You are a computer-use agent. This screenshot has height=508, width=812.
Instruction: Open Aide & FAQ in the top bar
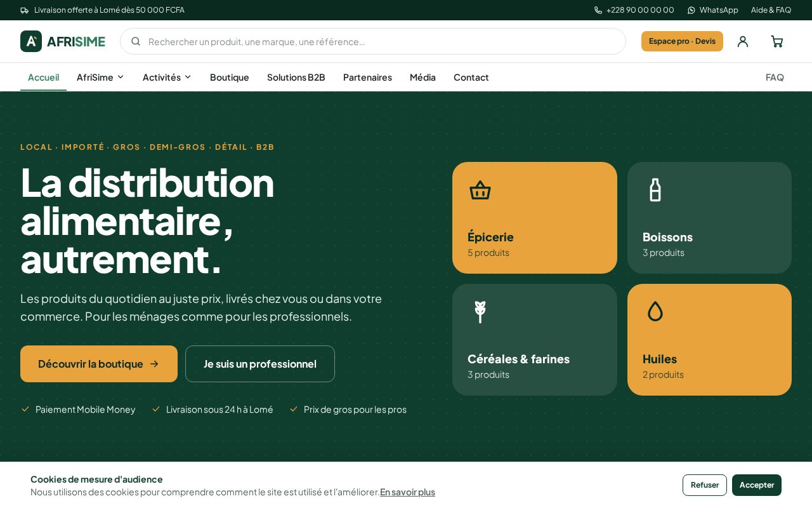[771, 10]
